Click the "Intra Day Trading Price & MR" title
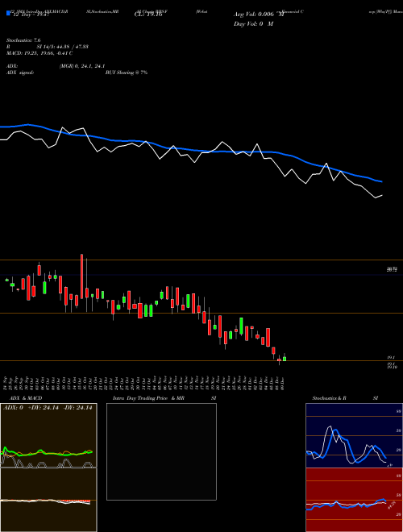Image resolution: width=403 pixels, height=532 pixels. click(148, 398)
